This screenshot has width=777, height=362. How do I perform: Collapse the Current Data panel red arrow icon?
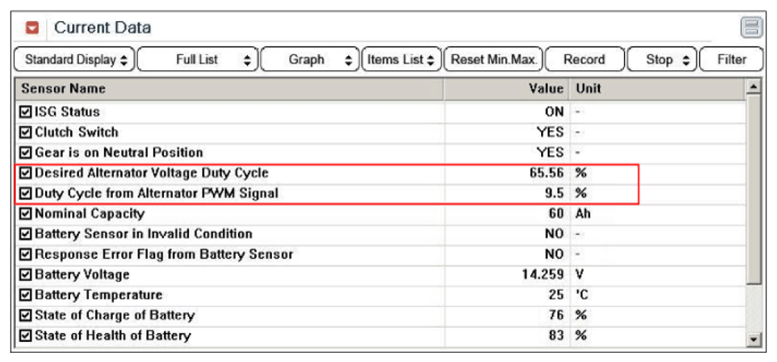32,28
